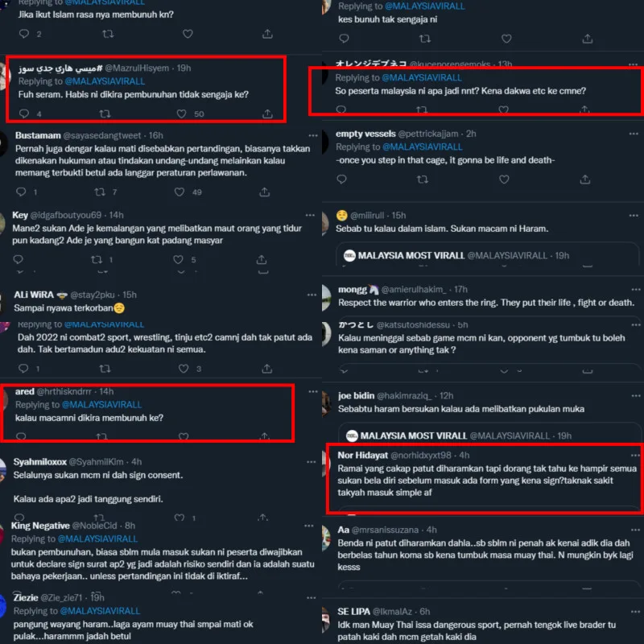Open @MALAYSIAVIRALL mention in Ziezie's reply
This screenshot has height=644, width=644.
pyautogui.click(x=100, y=611)
